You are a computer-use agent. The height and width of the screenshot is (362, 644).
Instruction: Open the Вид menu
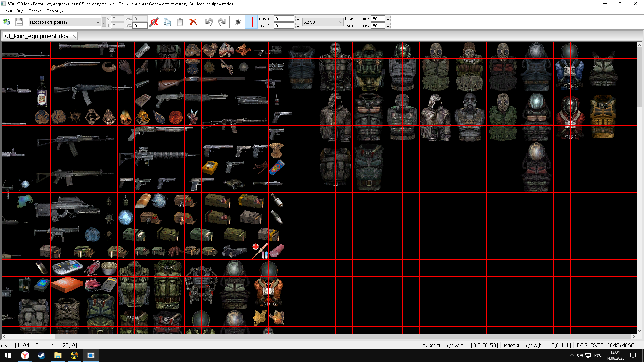(20, 11)
